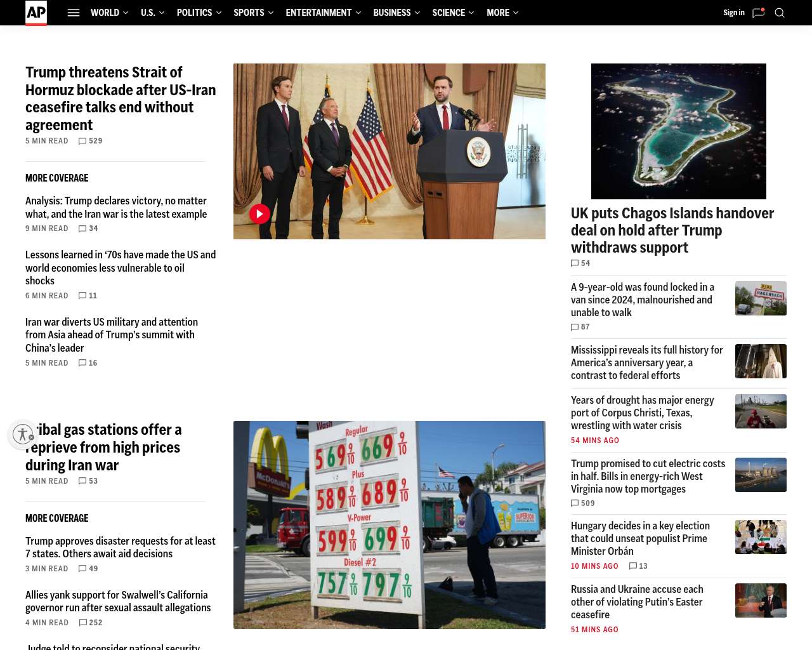Open comments on '70s oil shocks story (11)
This screenshot has height=650, width=812.
click(88, 296)
